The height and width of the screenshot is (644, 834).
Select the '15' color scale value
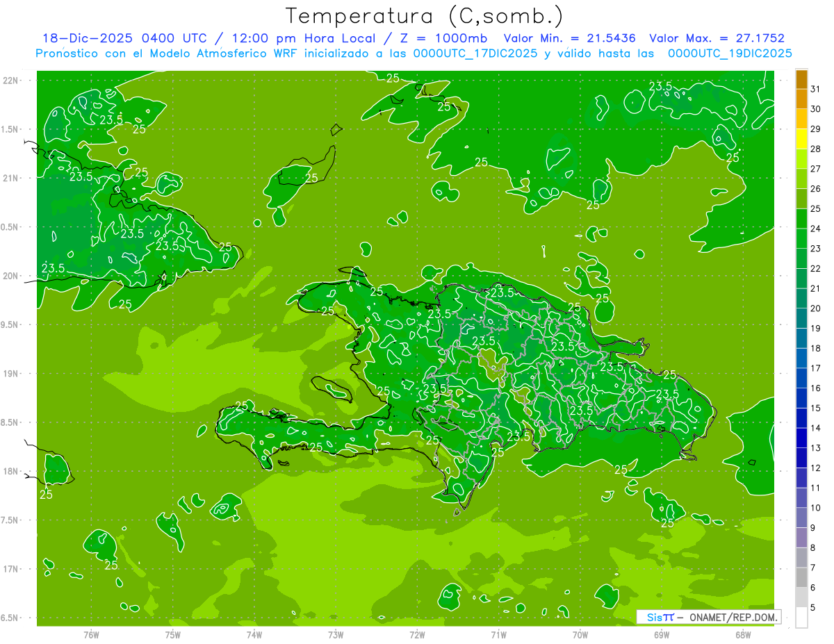[x=816, y=408]
